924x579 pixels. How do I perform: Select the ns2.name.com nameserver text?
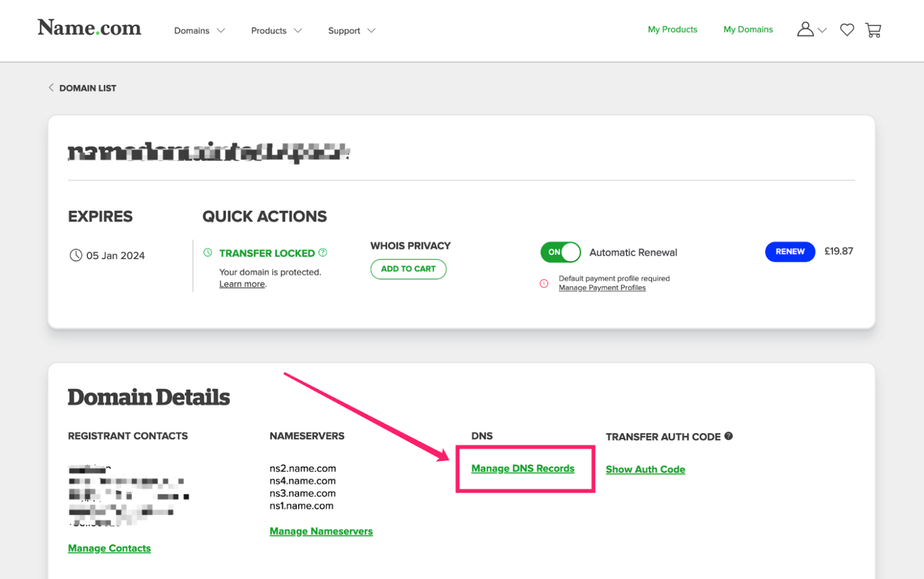(303, 468)
